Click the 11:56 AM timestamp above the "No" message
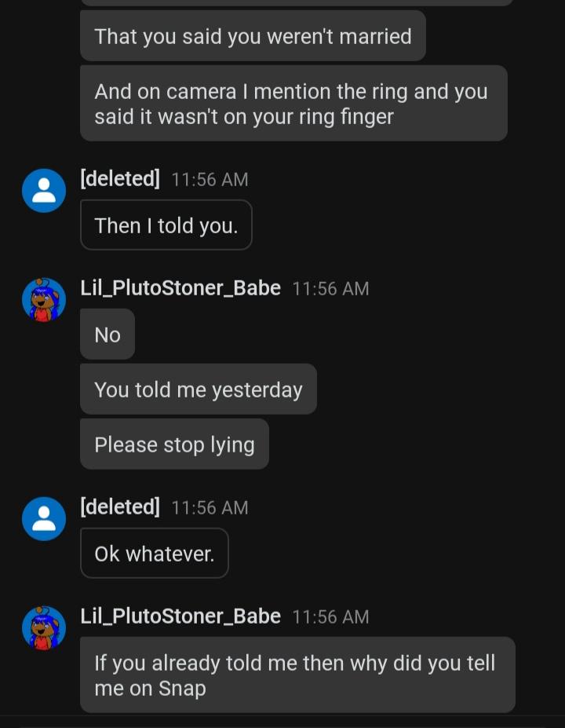 pos(330,289)
